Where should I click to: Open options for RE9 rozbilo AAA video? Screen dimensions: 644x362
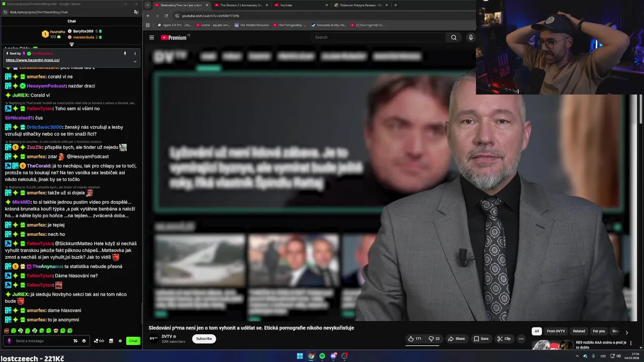point(631,343)
